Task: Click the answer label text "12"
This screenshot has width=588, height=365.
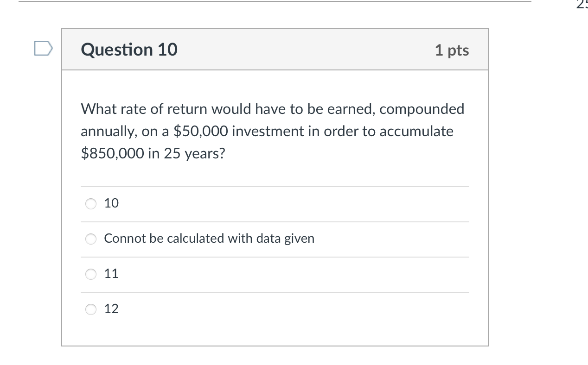Action: point(111,308)
